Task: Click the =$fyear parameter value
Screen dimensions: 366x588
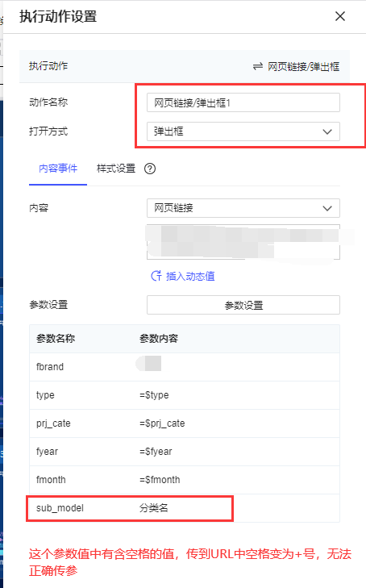Action: coord(156,452)
